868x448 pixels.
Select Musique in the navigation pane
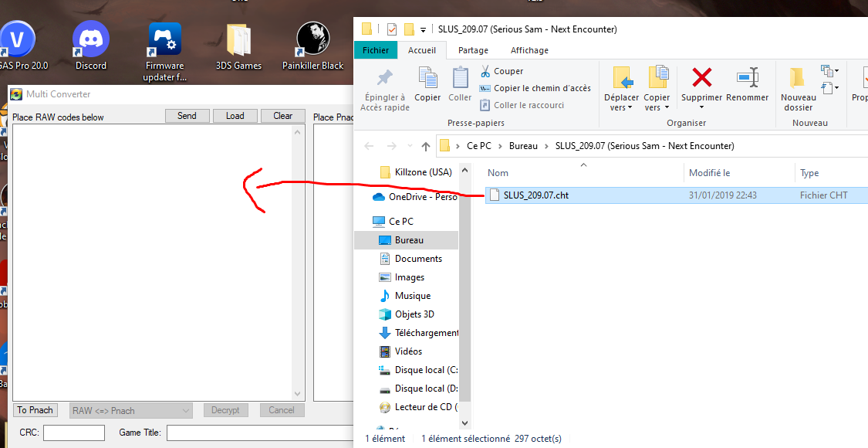pos(405,296)
